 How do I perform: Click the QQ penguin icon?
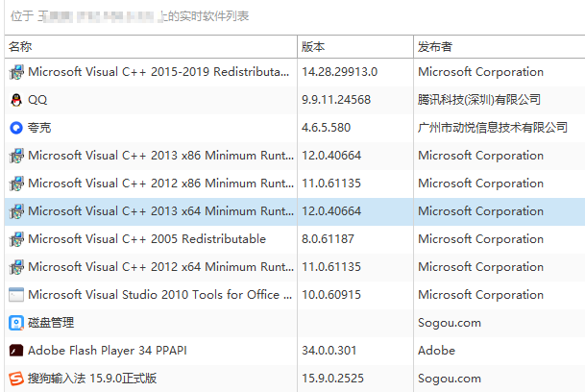click(x=16, y=100)
